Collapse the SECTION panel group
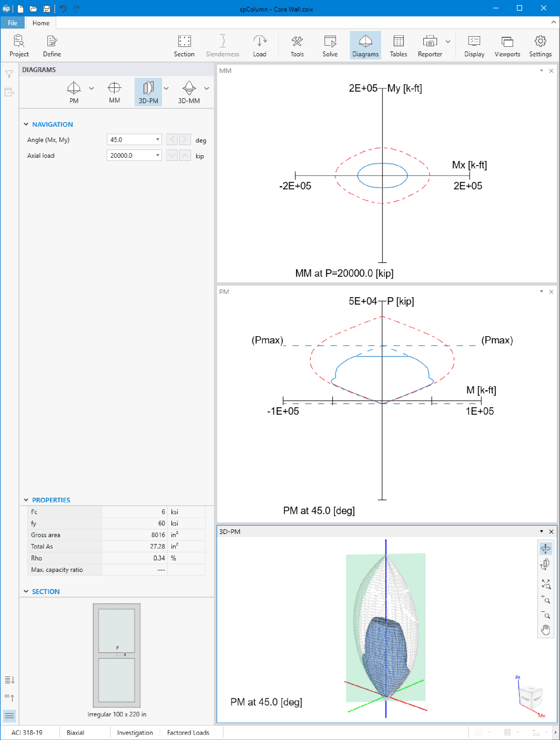560x740 pixels. tap(26, 591)
